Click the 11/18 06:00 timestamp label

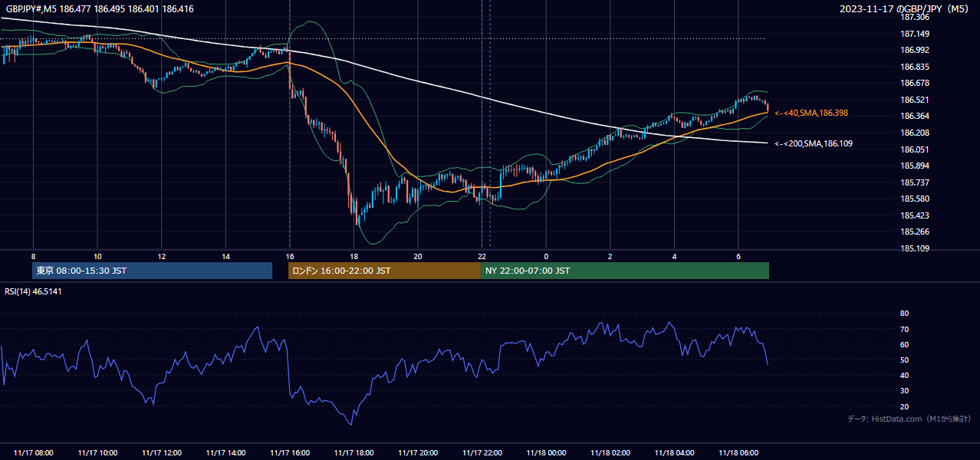point(738,453)
